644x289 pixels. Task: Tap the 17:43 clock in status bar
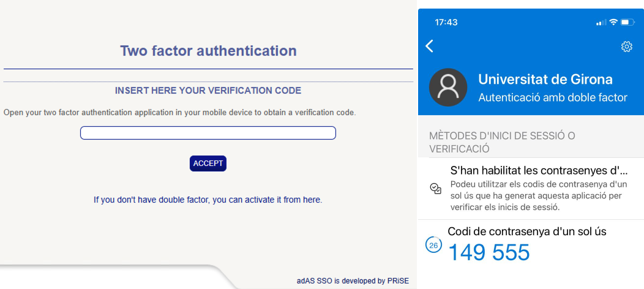pos(446,22)
